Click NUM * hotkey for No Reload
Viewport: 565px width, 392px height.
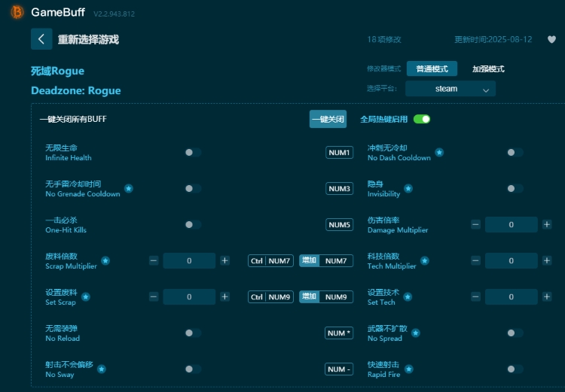pyautogui.click(x=339, y=333)
